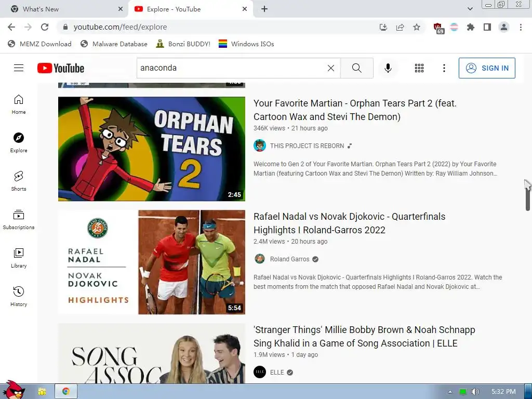Viewport: 532px width, 399px height.
Task: Close the Explore - YouTube tab
Action: click(x=245, y=9)
